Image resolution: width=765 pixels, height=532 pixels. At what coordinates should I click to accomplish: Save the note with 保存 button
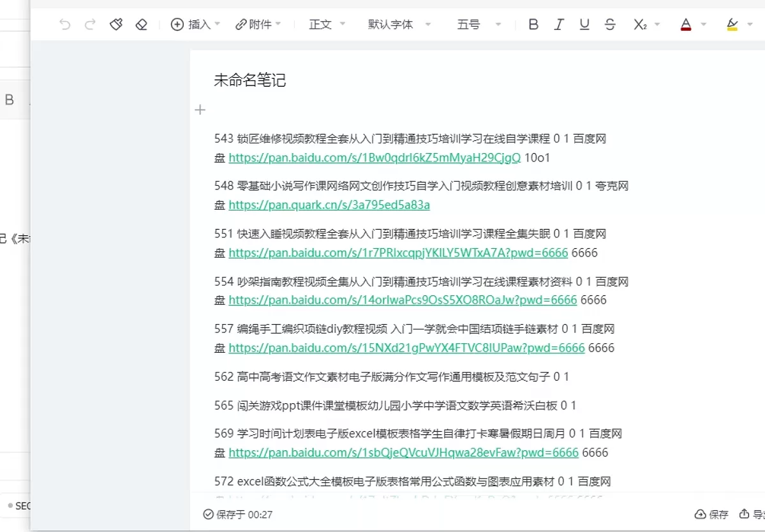point(711,514)
